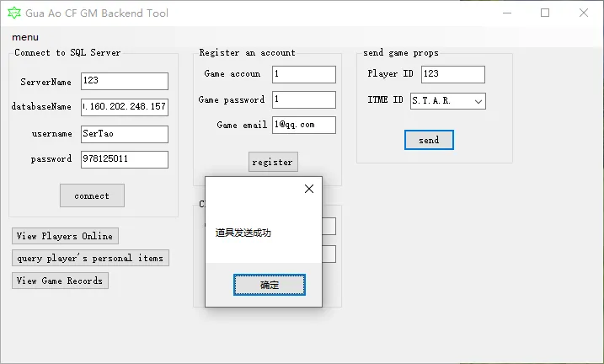
Task: Click the ServerName input field
Action: tap(125, 81)
